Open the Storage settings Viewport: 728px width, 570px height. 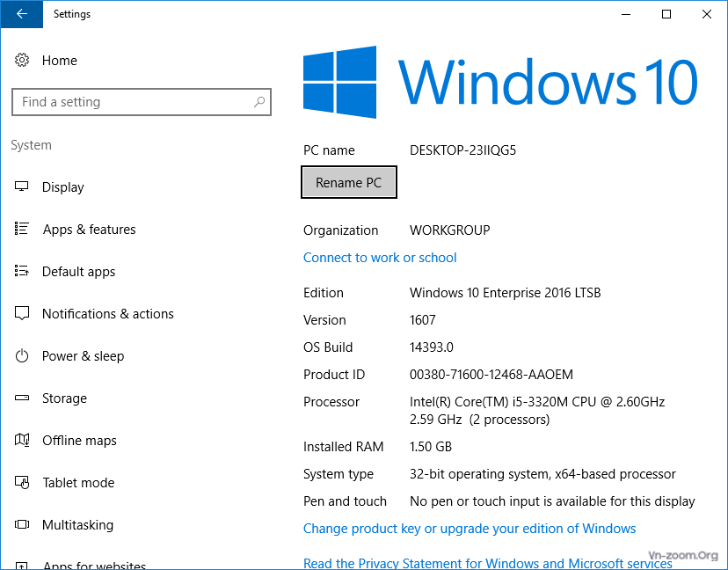(64, 398)
